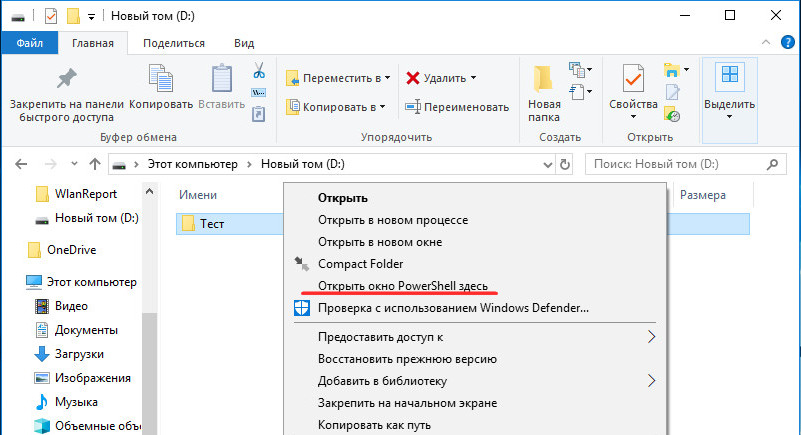Choose Compact Folder in context menu
Image resolution: width=801 pixels, height=435 pixels.
point(361,264)
